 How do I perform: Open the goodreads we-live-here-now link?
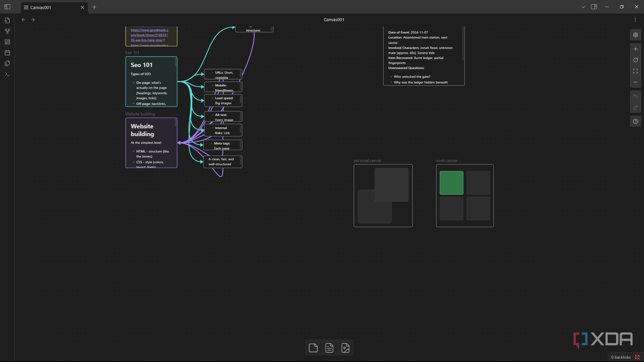149,35
